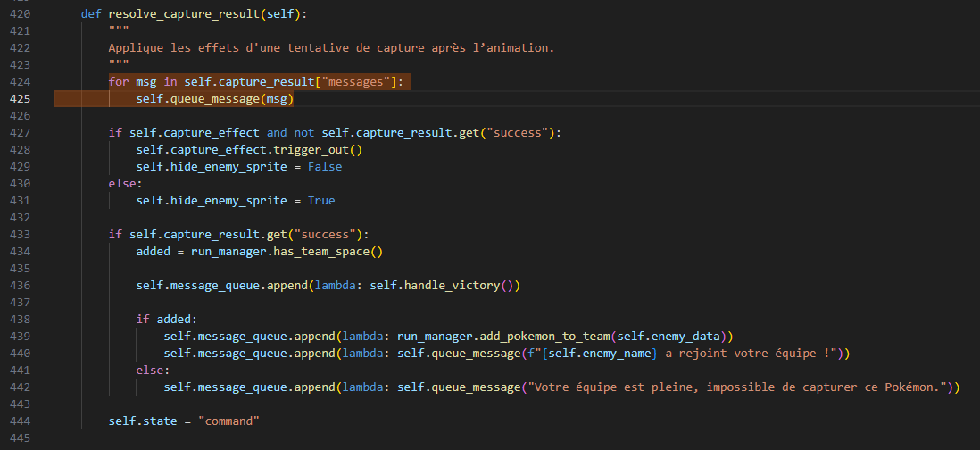Click line number 422 in the gutter
Image resolution: width=980 pixels, height=450 pixels.
[x=20, y=47]
